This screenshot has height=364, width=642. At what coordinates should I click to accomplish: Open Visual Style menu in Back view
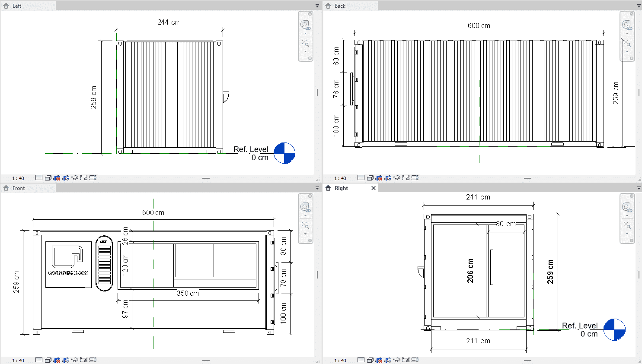click(x=370, y=178)
